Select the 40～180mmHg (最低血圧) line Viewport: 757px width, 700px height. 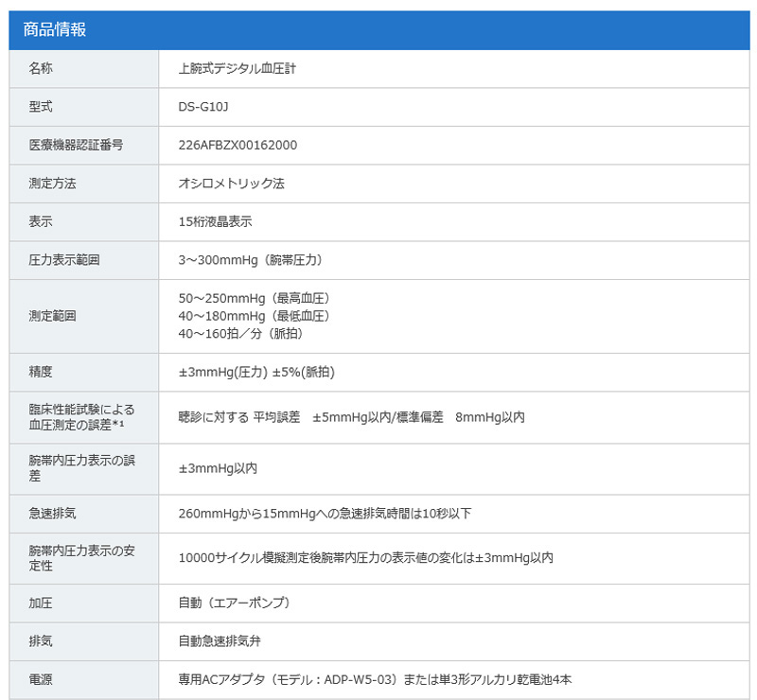(x=254, y=316)
